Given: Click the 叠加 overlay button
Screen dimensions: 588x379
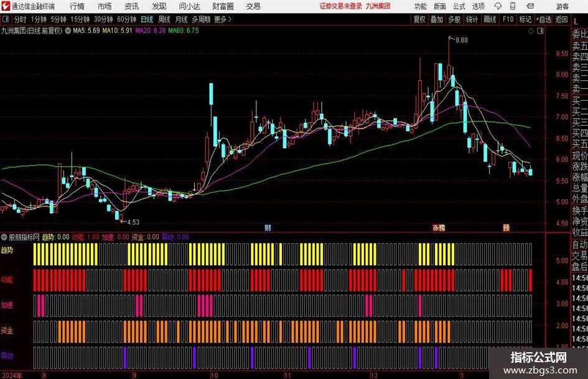Looking at the screenshot, I should [437, 19].
